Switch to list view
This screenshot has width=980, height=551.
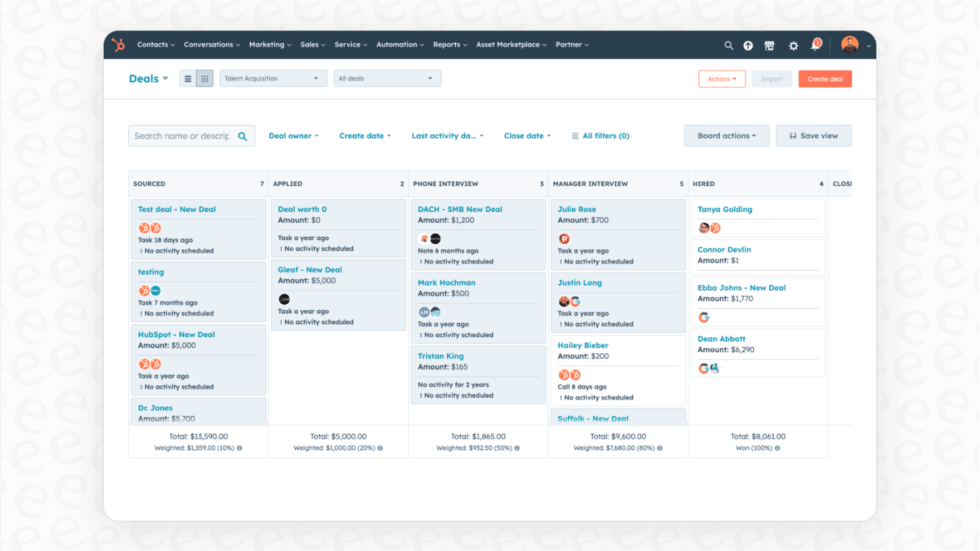(187, 78)
